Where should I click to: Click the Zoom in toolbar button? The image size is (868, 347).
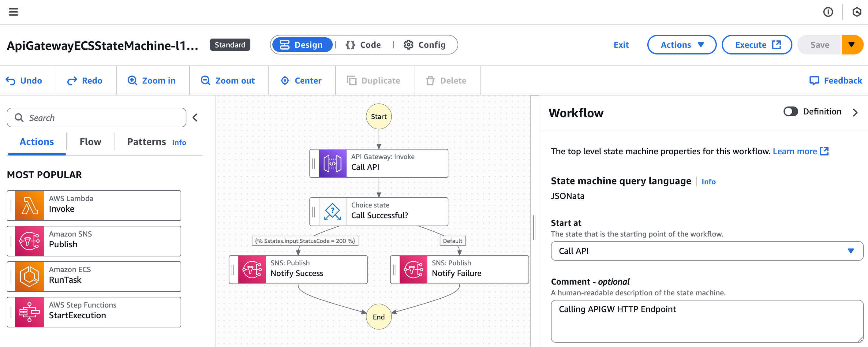152,80
